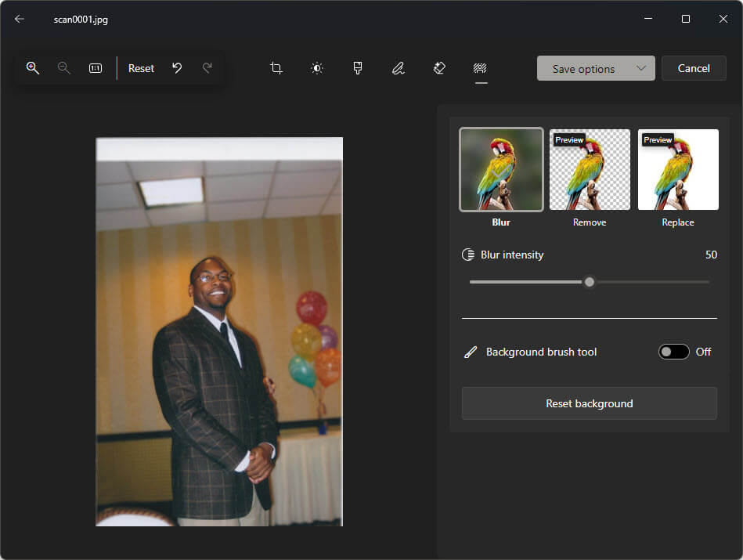Redo the last edit
The width and height of the screenshot is (743, 560).
click(207, 68)
